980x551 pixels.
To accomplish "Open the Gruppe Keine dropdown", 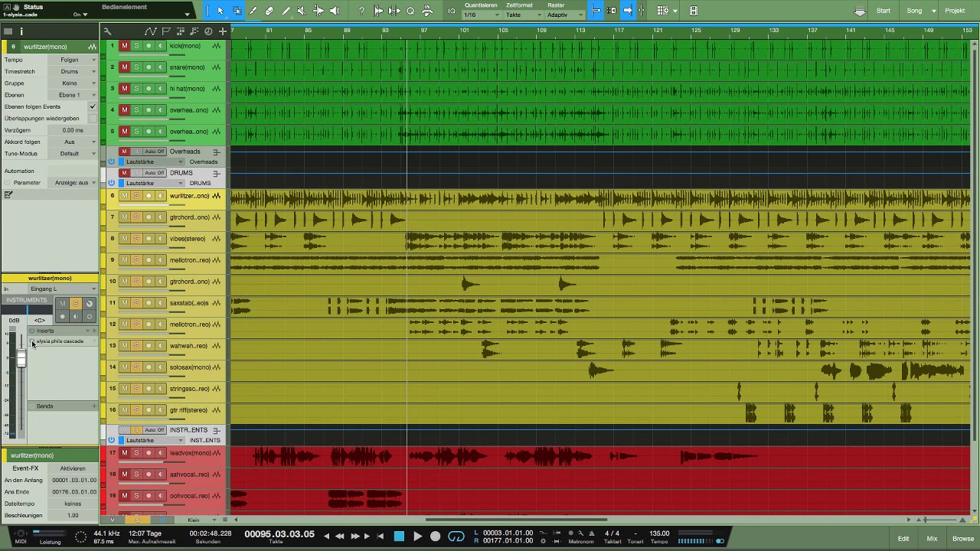I will pyautogui.click(x=73, y=83).
